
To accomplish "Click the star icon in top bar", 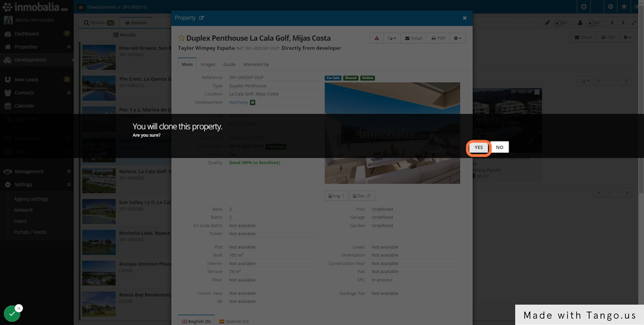I will click(624, 7).
